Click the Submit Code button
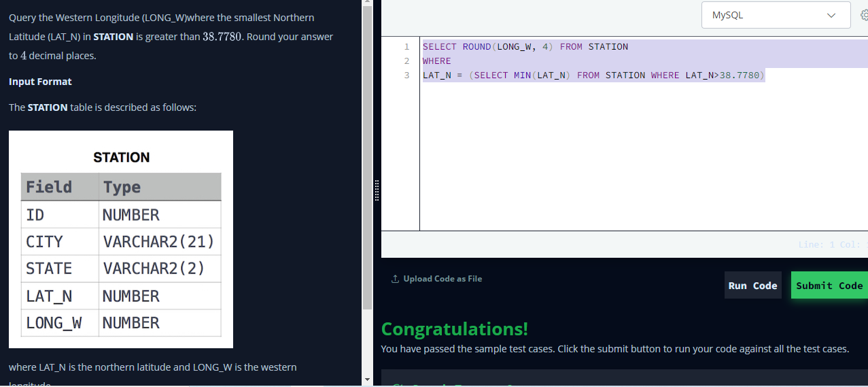This screenshot has width=868, height=387. tap(829, 286)
